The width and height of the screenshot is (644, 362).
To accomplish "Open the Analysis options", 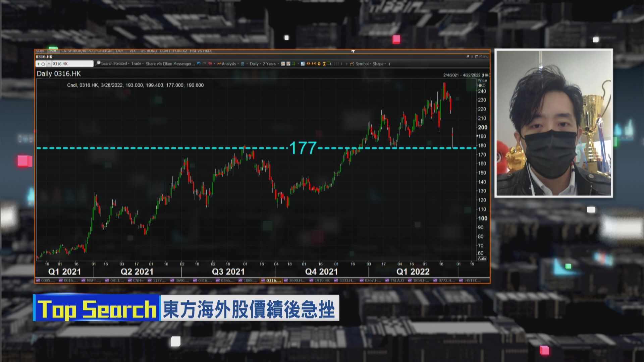I will click(x=228, y=64).
